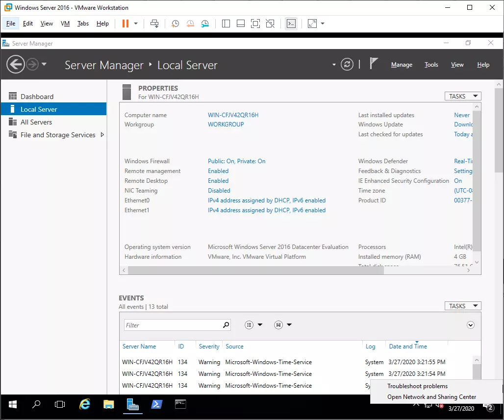Click the Properties horizontal scrollbar

(256, 270)
